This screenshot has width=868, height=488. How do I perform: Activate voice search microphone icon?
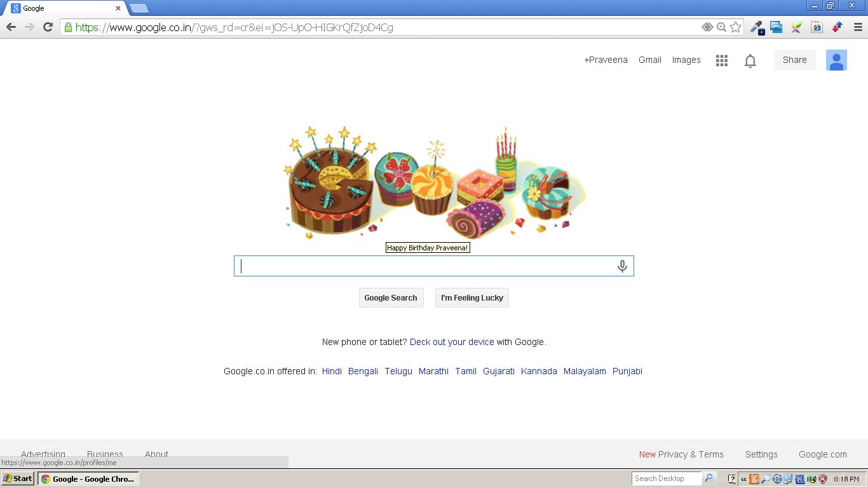pos(622,266)
